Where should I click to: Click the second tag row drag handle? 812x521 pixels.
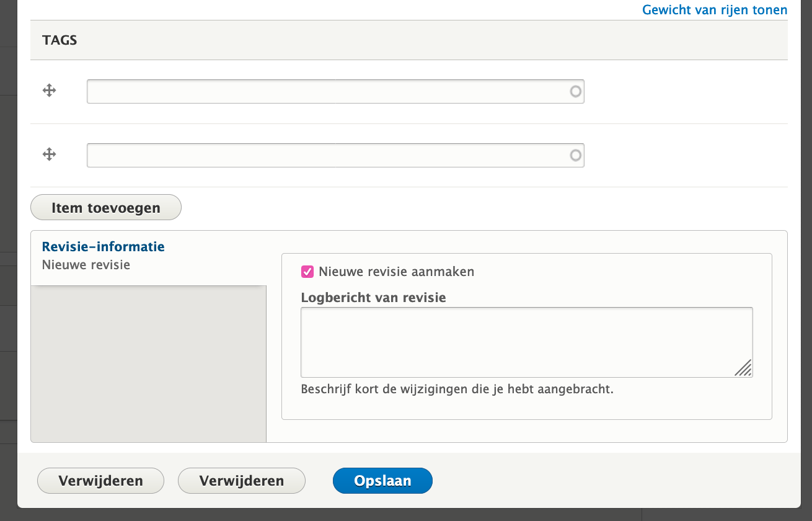(x=50, y=154)
